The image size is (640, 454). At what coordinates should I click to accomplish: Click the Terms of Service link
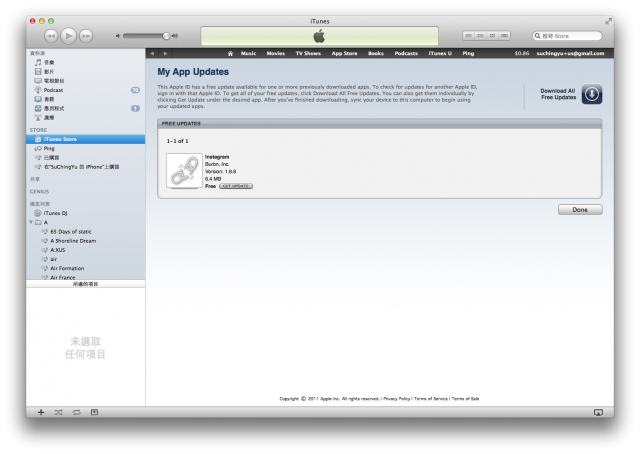[x=431, y=399]
